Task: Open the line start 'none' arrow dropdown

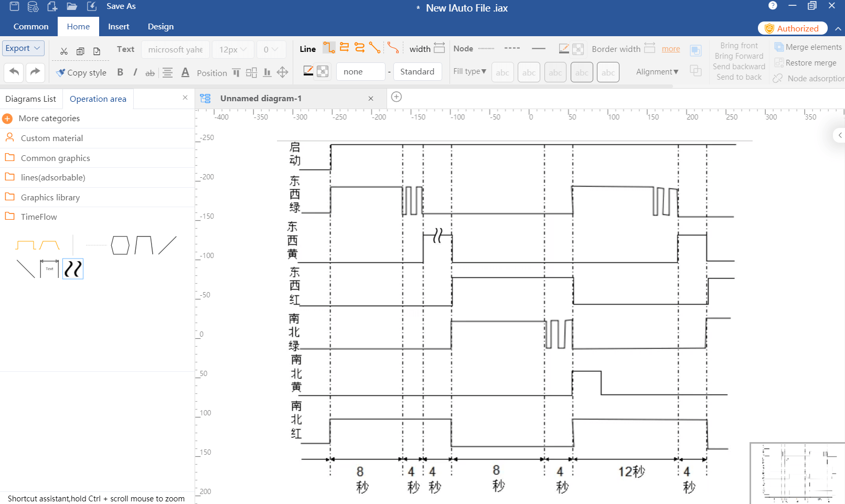Action: 361,71
